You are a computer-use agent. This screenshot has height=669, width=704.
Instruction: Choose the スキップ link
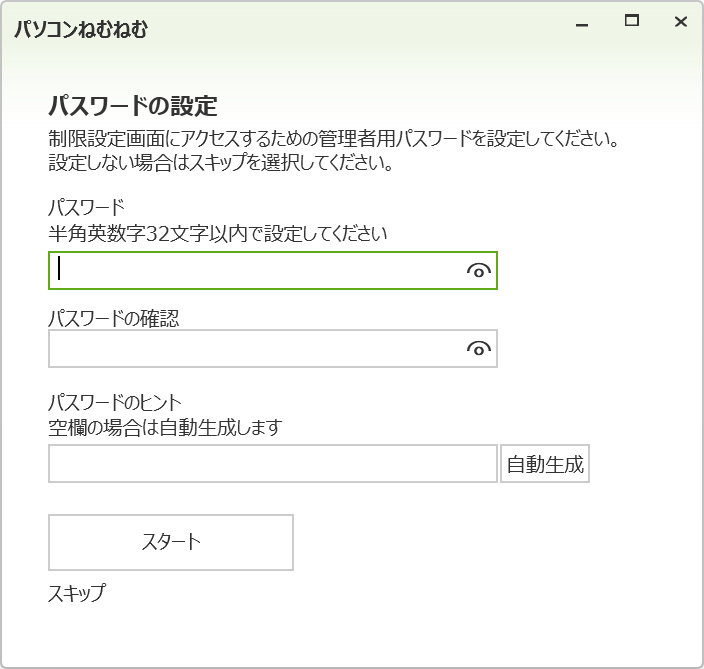tap(77, 593)
